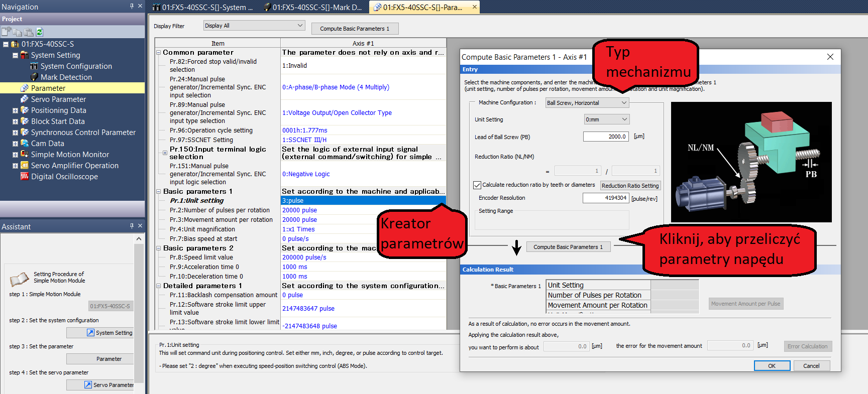This screenshot has width=868, height=394.
Task: Click Compute Basic Parameters 1 button above table
Action: point(355,29)
